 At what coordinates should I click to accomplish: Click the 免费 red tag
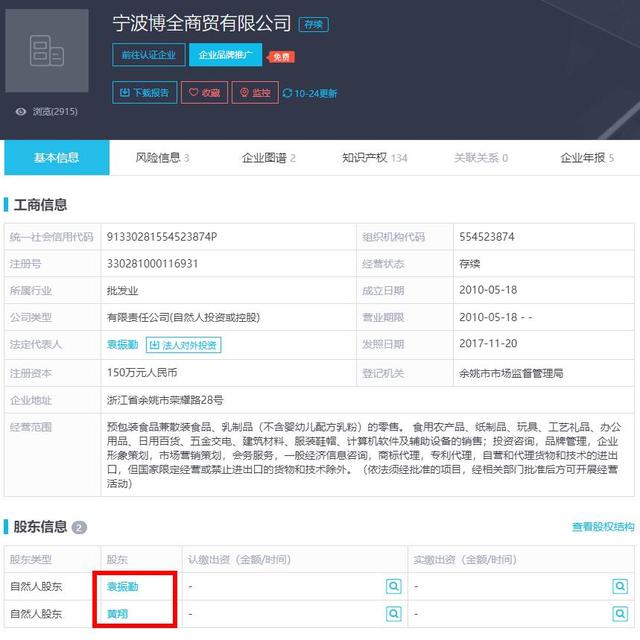(281, 57)
